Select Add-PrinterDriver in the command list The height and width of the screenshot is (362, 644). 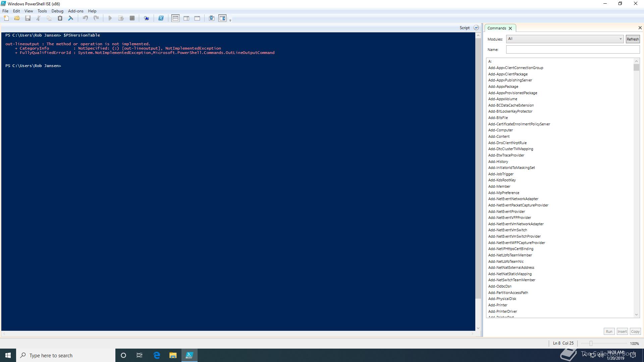[x=502, y=311]
